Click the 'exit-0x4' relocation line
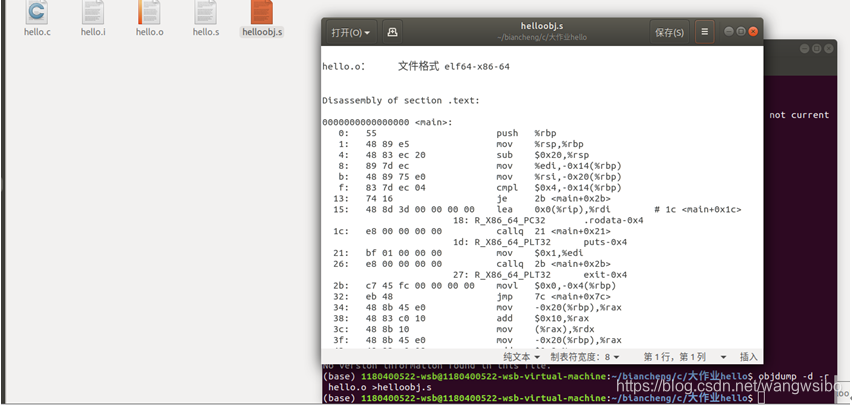Image resolution: width=852 pixels, height=405 pixels. pos(540,275)
